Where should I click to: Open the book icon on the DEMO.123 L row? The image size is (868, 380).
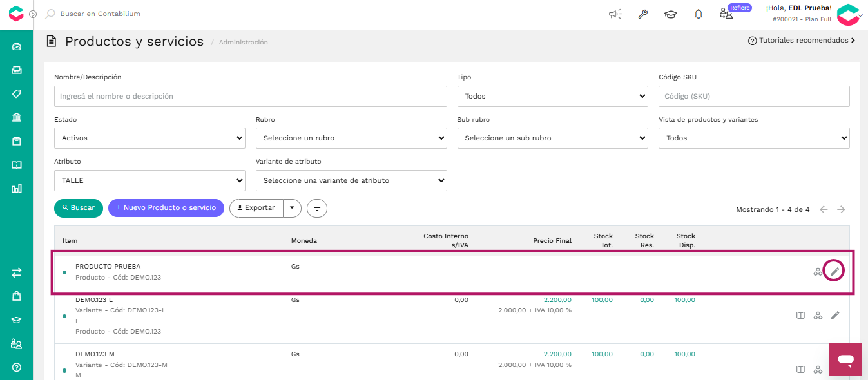pos(800,315)
